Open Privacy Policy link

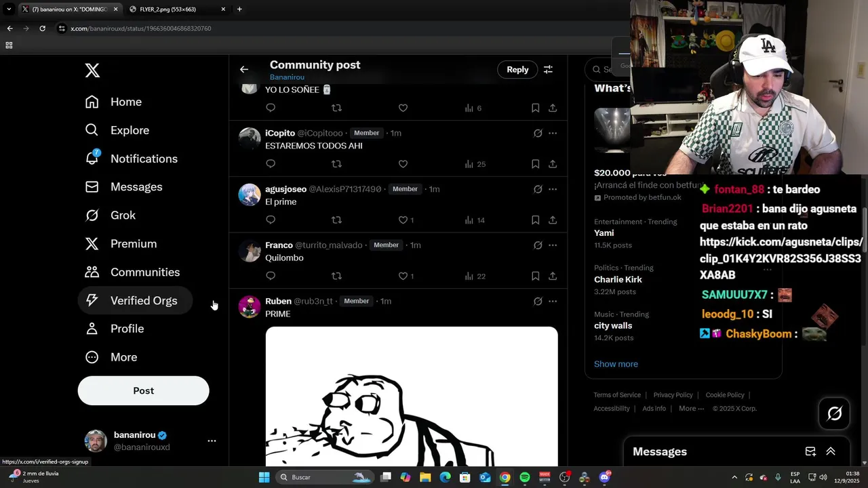tap(673, 395)
